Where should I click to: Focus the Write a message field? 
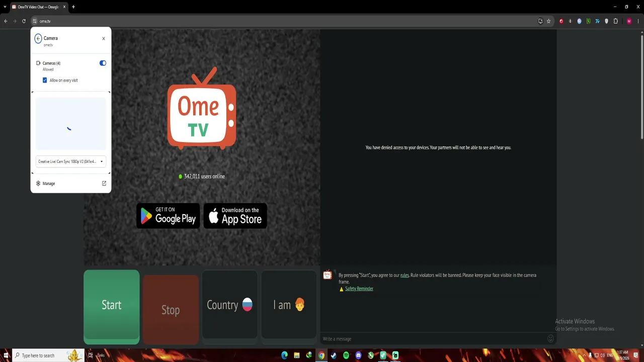coord(434,339)
